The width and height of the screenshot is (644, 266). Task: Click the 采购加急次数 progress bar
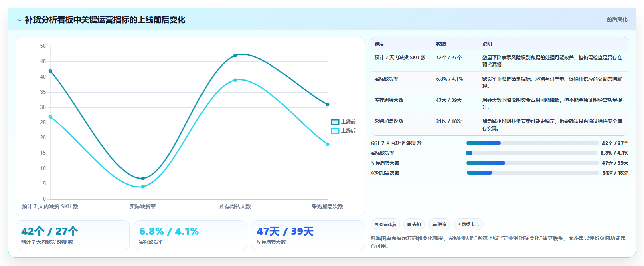click(533, 173)
